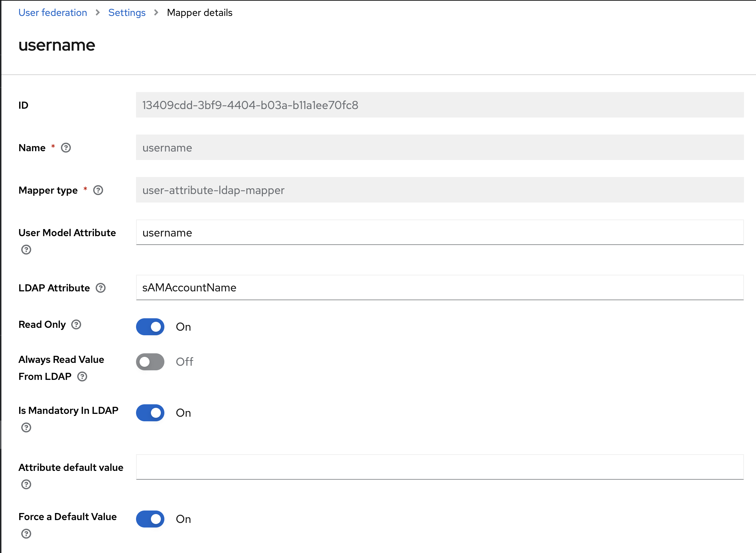Viewport: 756px width, 553px height.
Task: Focus the LDAP Attribute input
Action: pos(439,287)
